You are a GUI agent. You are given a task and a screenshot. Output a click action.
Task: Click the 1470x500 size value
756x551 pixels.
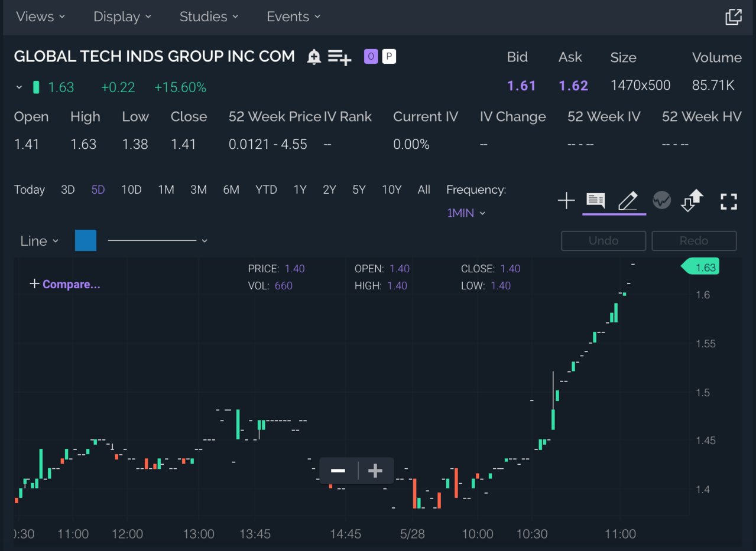[641, 86]
